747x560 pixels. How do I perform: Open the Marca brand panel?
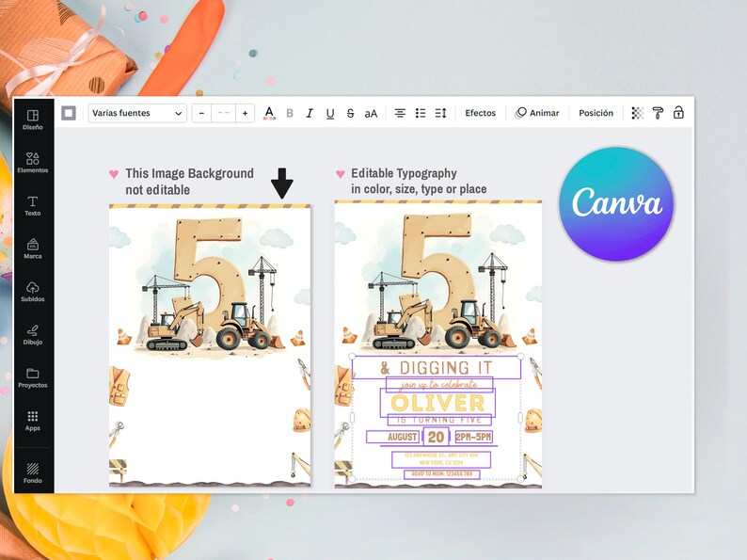(x=32, y=248)
